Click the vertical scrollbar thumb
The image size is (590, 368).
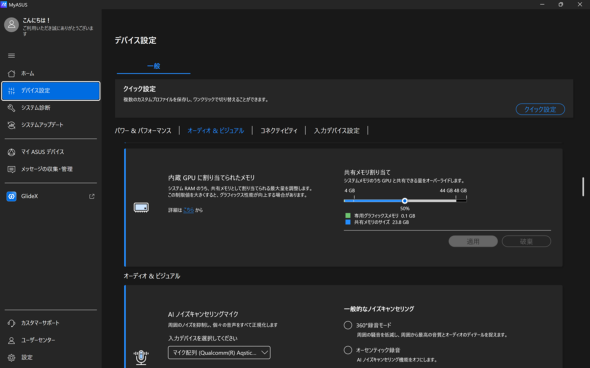click(583, 187)
